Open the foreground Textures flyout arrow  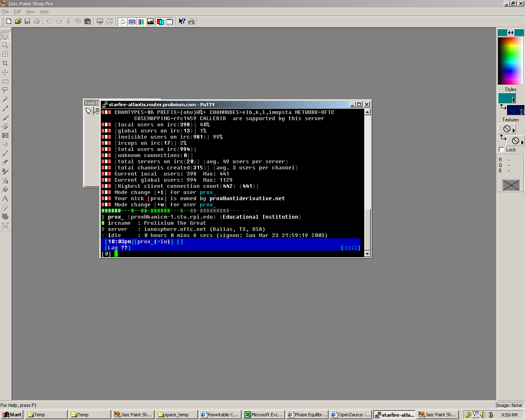[x=514, y=131]
